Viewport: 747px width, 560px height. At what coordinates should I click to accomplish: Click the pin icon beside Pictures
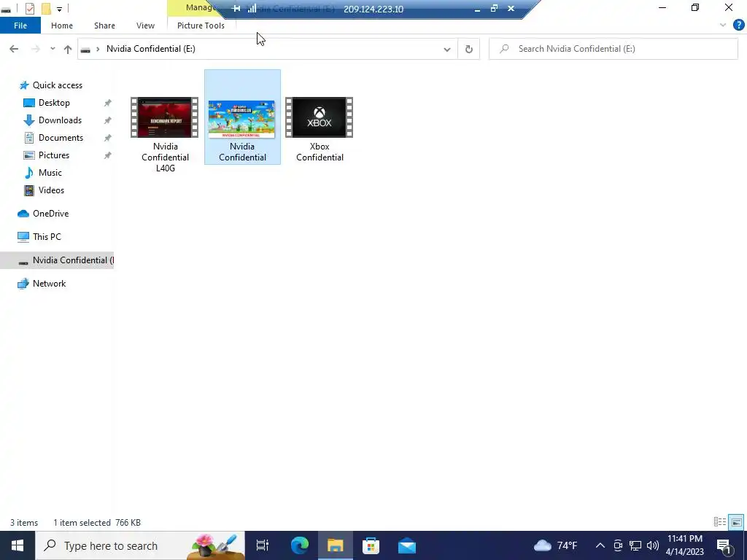coord(108,155)
